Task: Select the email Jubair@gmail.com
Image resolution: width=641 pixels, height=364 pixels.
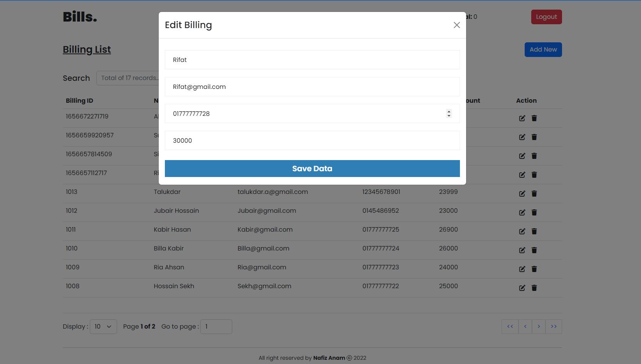Action: point(267,210)
